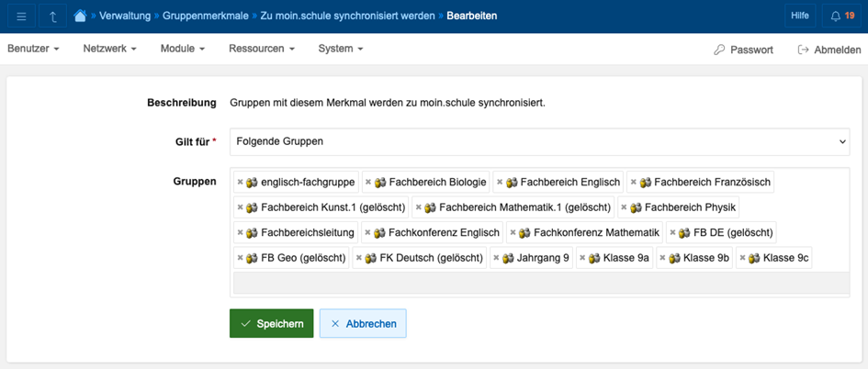Click the up-arrow navigation icon
The height and width of the screenshot is (369, 868).
52,17
